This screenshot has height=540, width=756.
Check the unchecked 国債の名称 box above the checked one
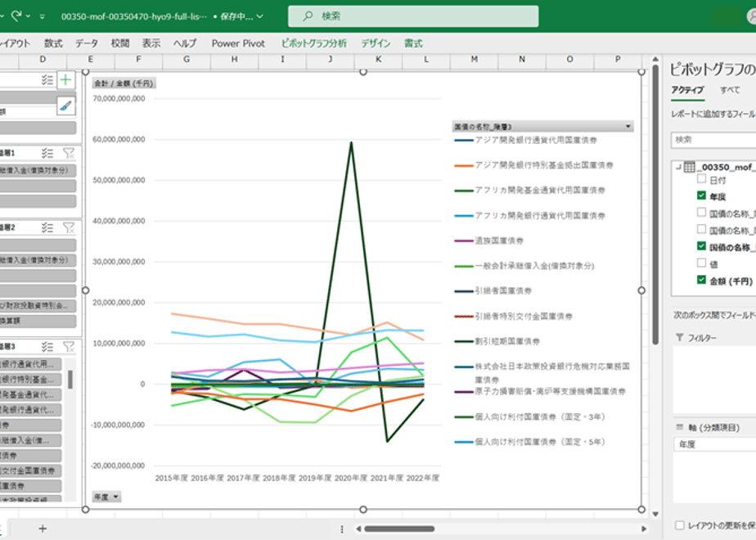701,229
